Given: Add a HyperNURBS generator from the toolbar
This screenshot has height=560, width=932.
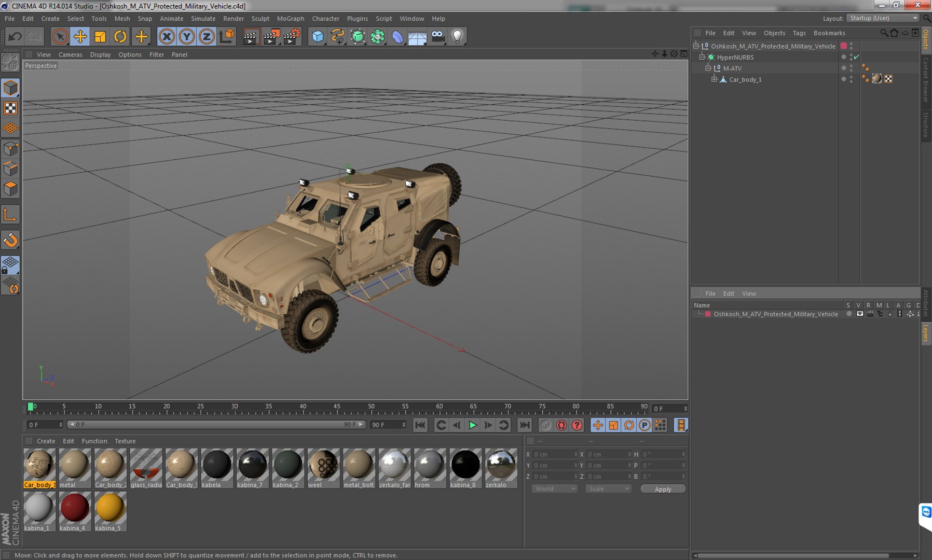Looking at the screenshot, I should pos(358,36).
